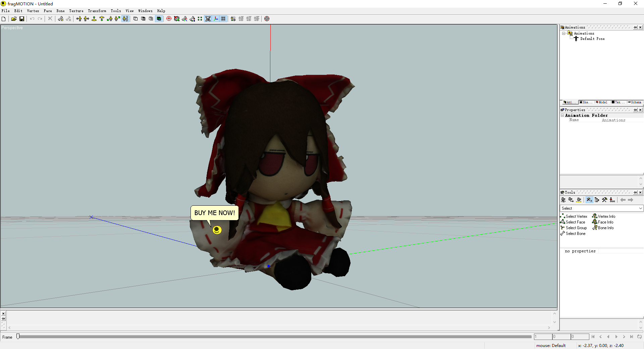Open a file using the folder icon

(x=14, y=19)
